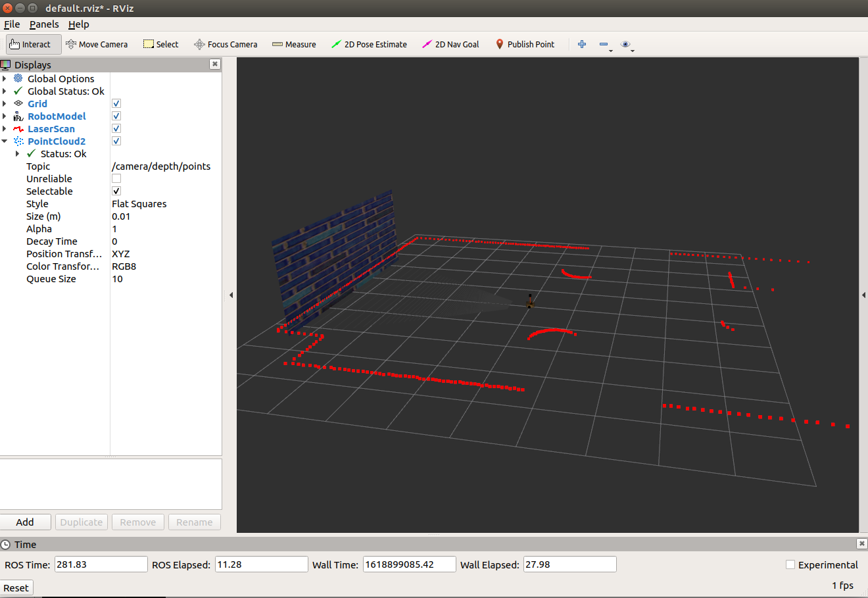Activate the Publish Point tool
Screen dimensions: 868x598
point(525,44)
